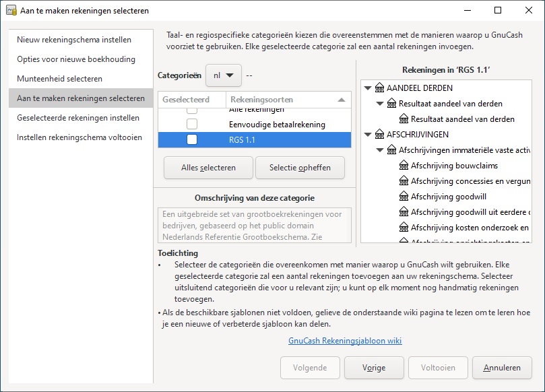
Task: Click icon of Afschrijving concessies en vergunningen
Action: coord(404,181)
